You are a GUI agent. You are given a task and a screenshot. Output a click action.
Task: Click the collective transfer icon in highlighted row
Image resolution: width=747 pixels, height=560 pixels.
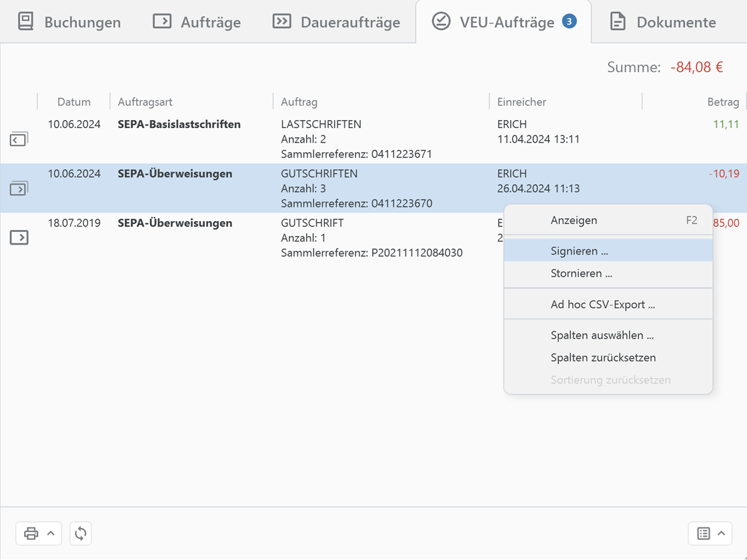pos(19,189)
